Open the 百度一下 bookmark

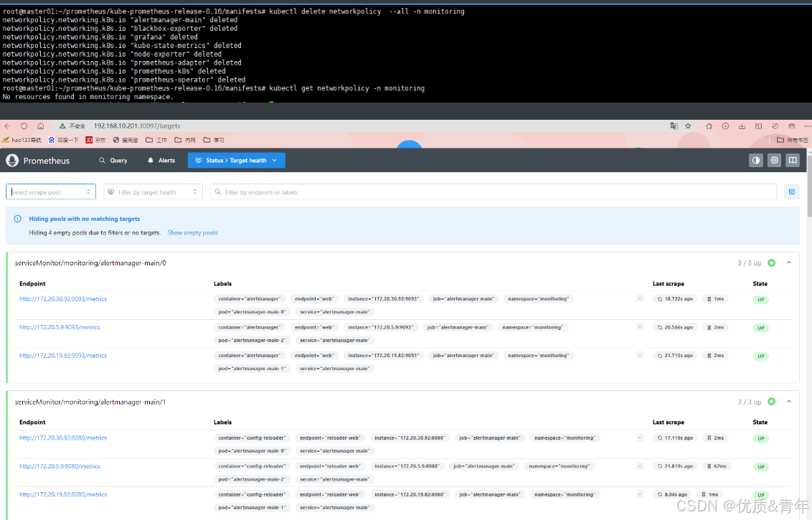63,140
